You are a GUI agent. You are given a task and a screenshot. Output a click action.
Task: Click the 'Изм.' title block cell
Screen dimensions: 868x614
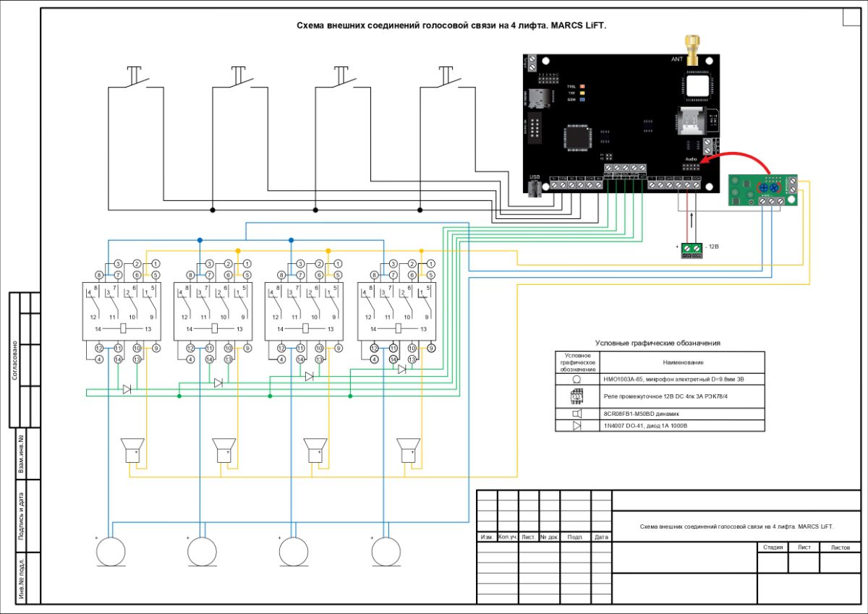point(487,537)
